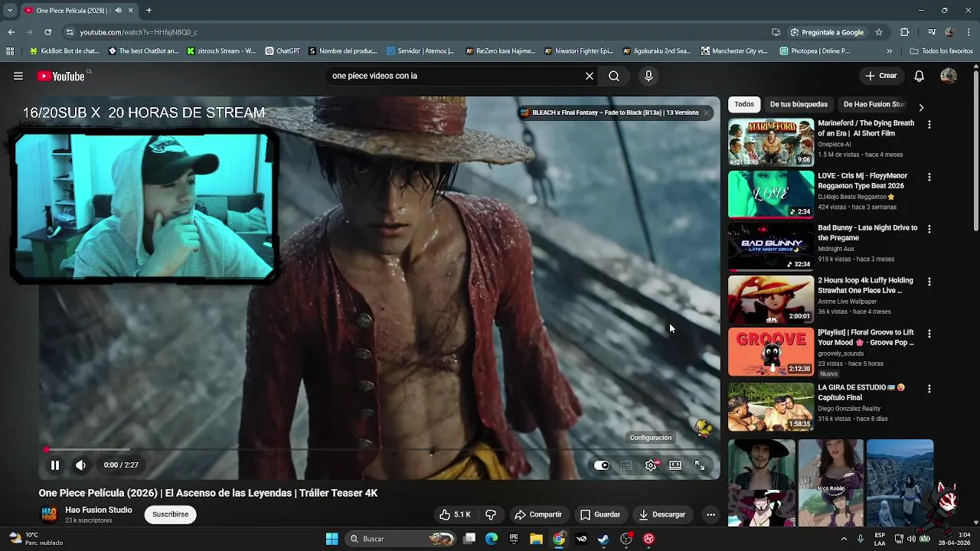Select the De Hao Fusion Studio chip
This screenshot has width=980, height=551.
(874, 104)
